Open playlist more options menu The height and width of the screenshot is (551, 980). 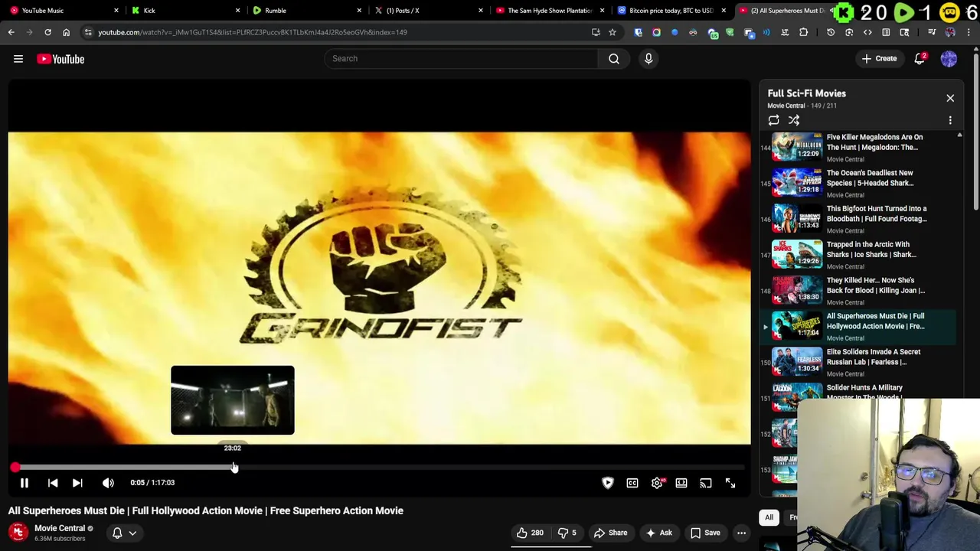950,120
